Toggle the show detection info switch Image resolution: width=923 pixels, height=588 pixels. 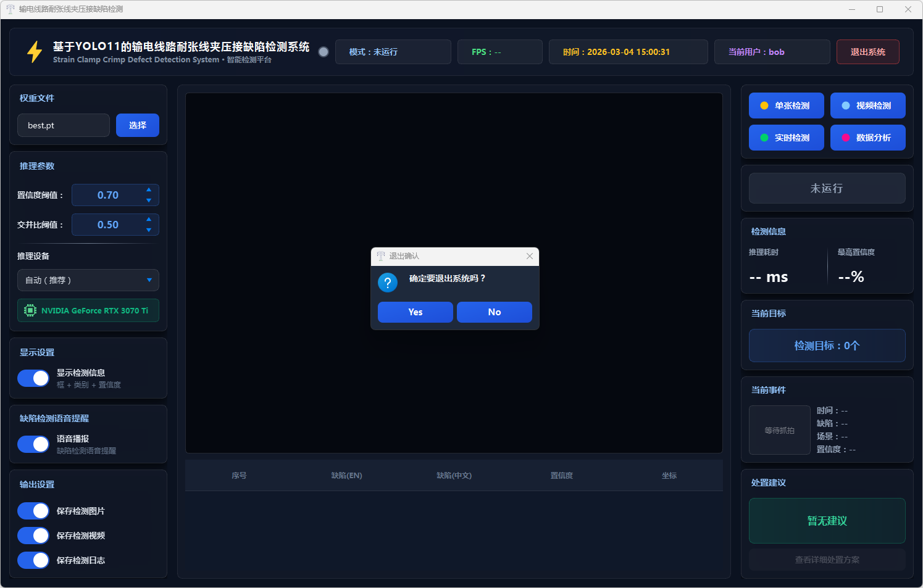33,378
